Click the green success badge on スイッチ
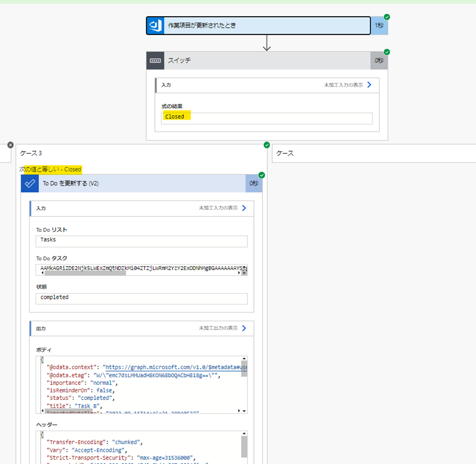476x464 pixels. pyautogui.click(x=387, y=52)
